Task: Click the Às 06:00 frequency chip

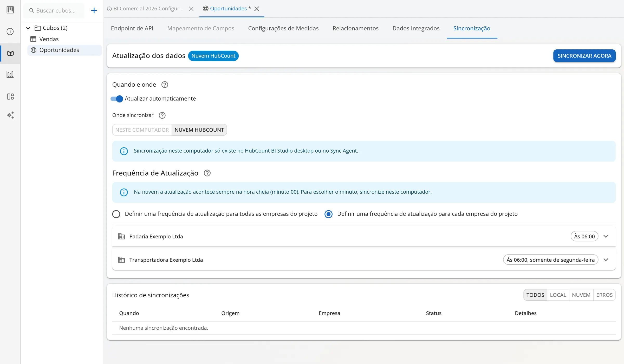Action: point(584,236)
